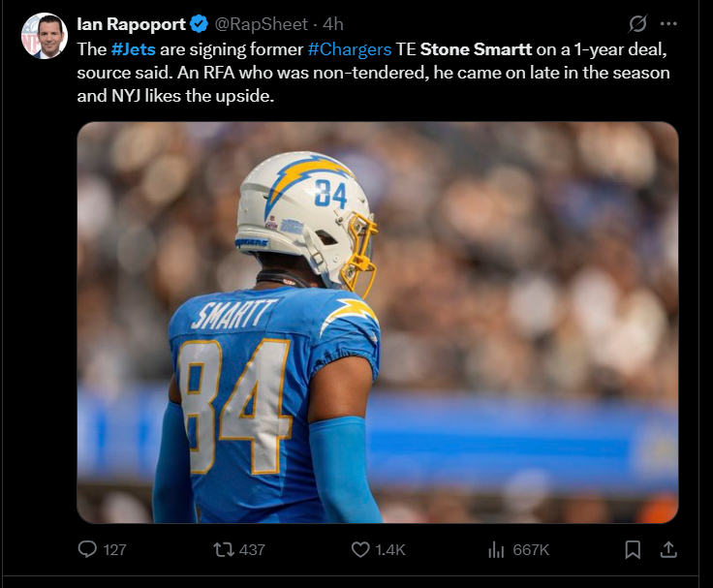The width and height of the screenshot is (713, 588).
Task: Bookmark this post
Action: pos(633,549)
